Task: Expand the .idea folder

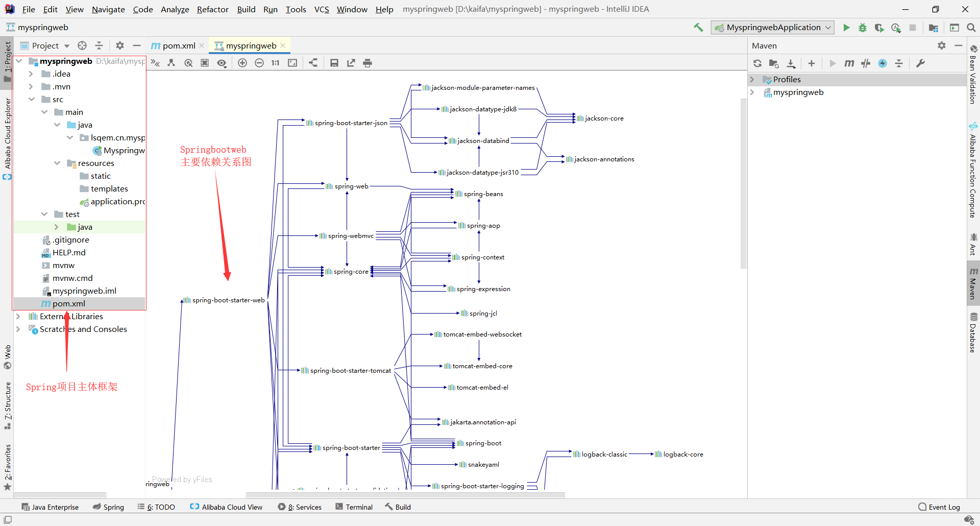Action: [31, 74]
